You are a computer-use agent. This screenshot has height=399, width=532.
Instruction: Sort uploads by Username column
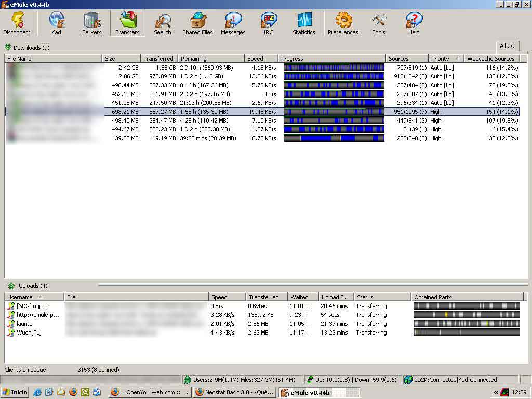pos(34,297)
